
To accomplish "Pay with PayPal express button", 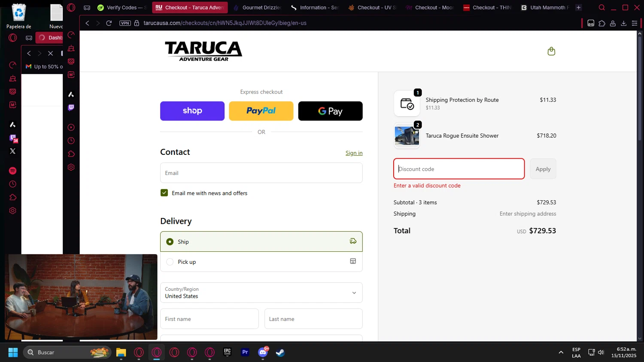I will 261,111.
